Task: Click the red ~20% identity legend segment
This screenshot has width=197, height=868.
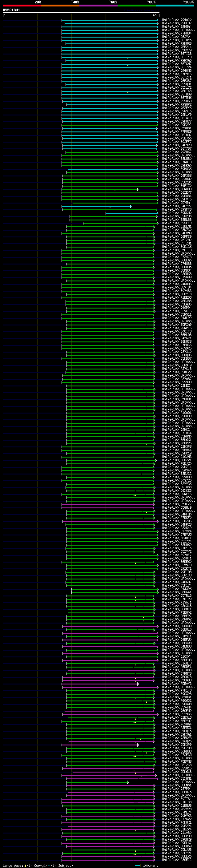Action: (x=22, y=6)
